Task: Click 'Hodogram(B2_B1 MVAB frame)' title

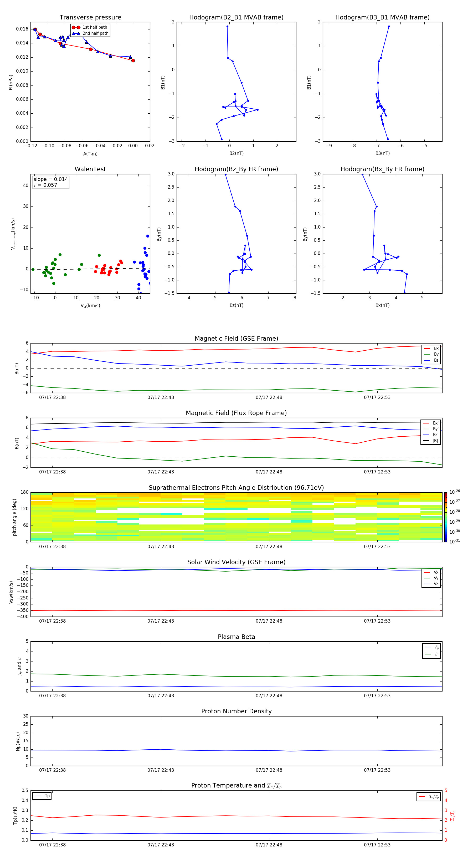Action: [236, 17]
